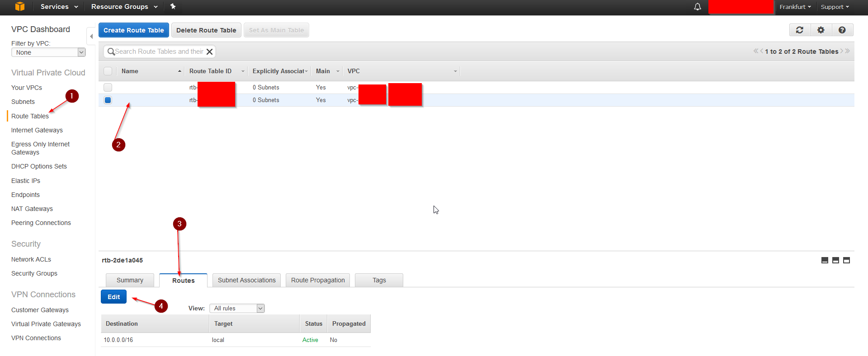Image resolution: width=868 pixels, height=356 pixels.
Task: Open the Support menu
Action: point(835,7)
